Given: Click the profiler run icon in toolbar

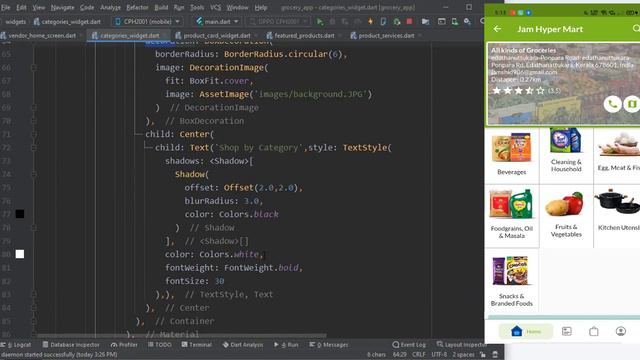Looking at the screenshot, I should coord(358,21).
